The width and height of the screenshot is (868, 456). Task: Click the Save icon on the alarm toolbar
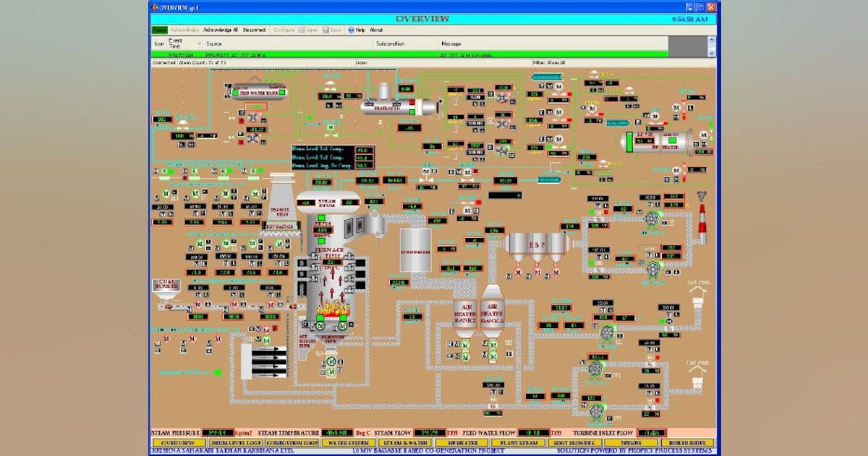pos(327,30)
